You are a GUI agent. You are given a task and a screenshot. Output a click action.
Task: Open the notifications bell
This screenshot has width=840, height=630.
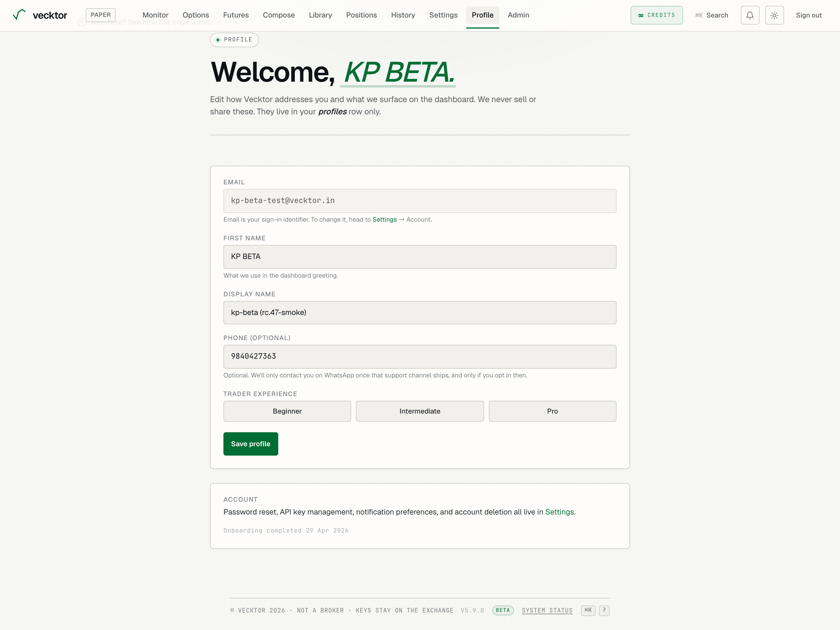pos(750,15)
